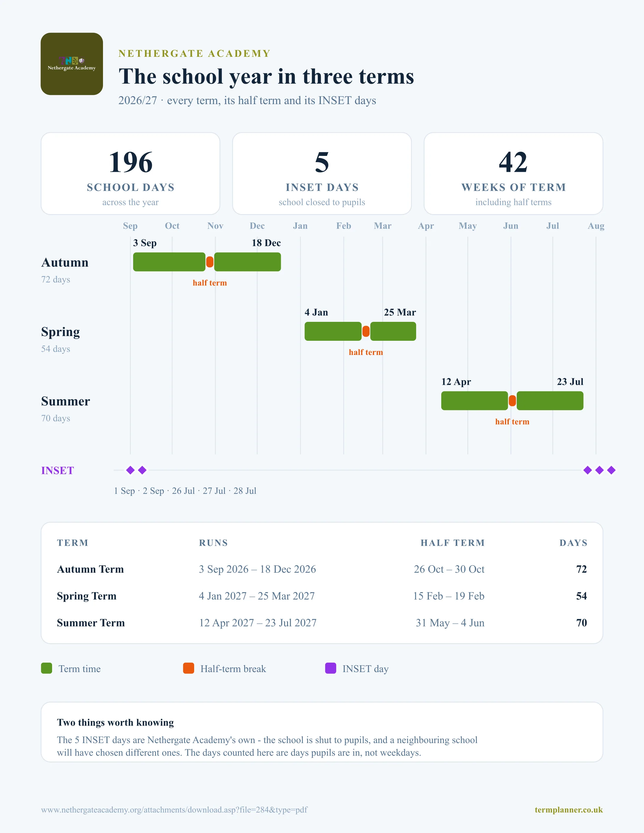644x833 pixels.
Task: Select the purple INSET day legend swatch
Action: [330, 668]
